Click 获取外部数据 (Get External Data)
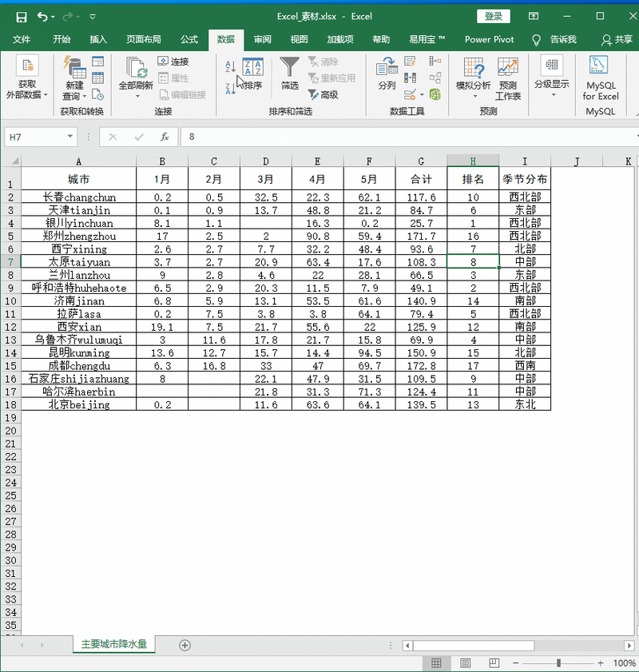 point(28,76)
